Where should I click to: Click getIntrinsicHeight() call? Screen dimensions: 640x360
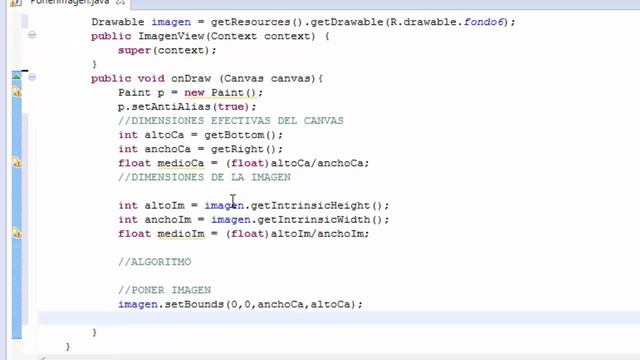point(317,205)
